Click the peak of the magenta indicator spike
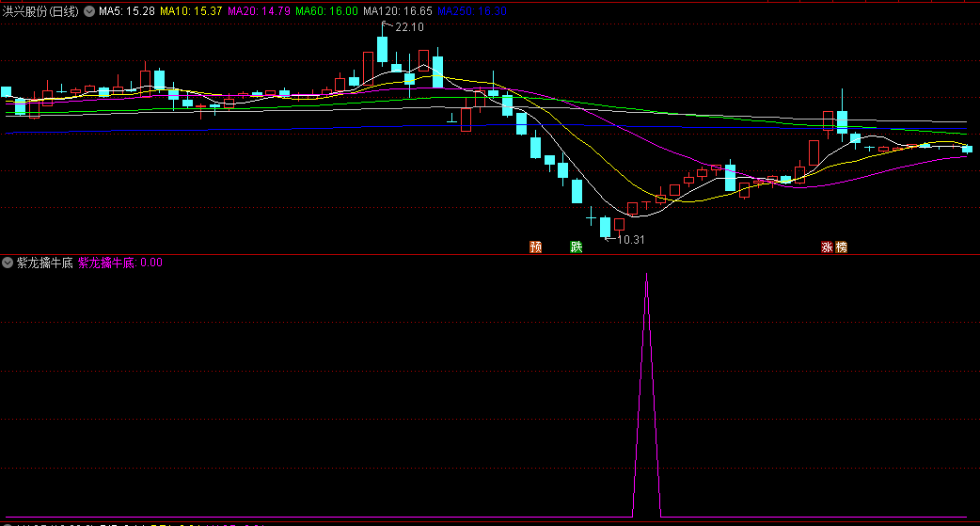Image resolution: width=980 pixels, height=526 pixels. (646, 275)
